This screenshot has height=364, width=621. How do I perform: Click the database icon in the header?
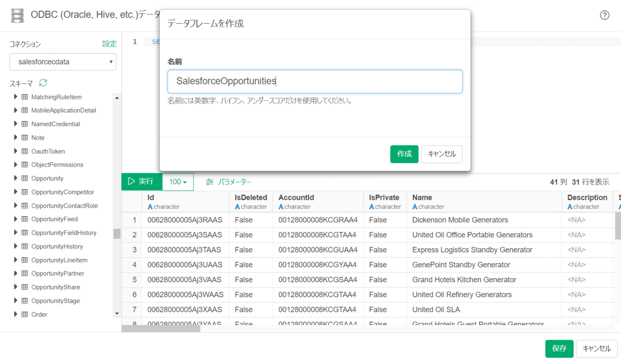17,15
